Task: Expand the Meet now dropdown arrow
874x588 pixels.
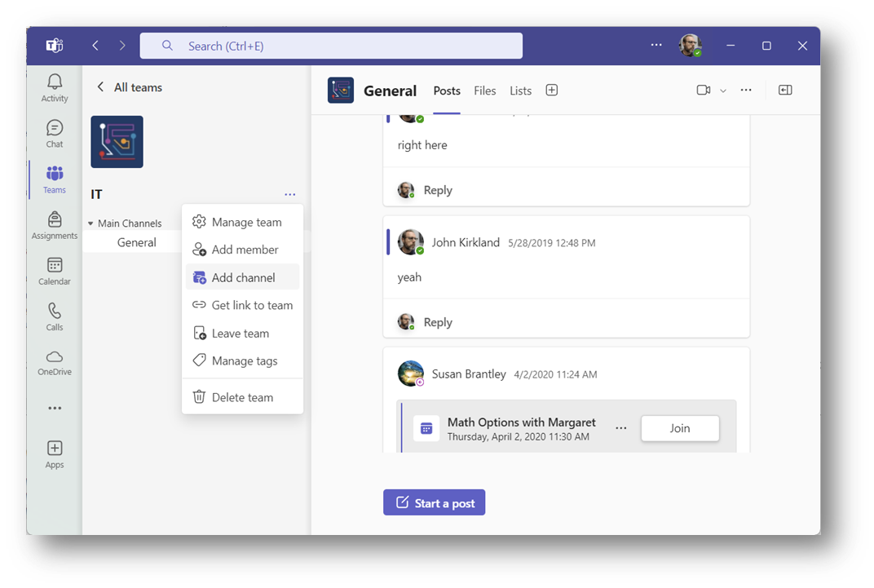Action: pyautogui.click(x=722, y=91)
